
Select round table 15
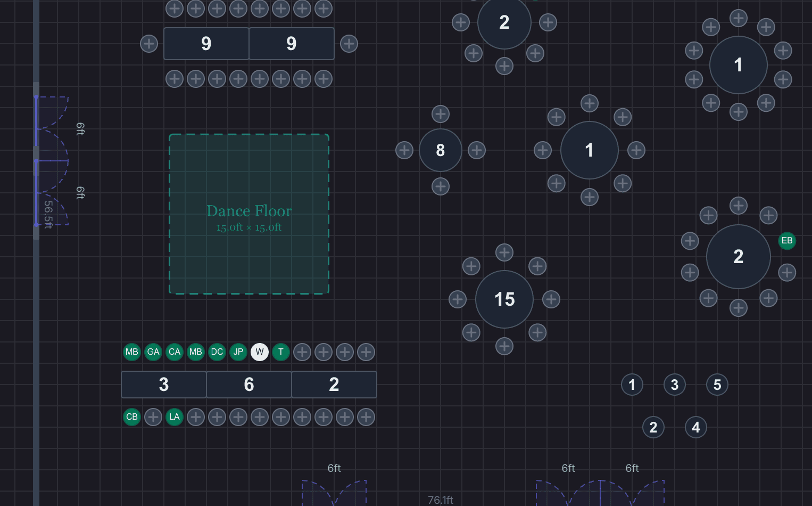click(504, 299)
